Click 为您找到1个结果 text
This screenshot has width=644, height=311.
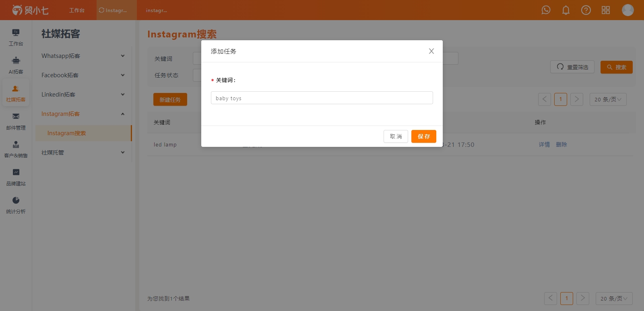(168, 299)
